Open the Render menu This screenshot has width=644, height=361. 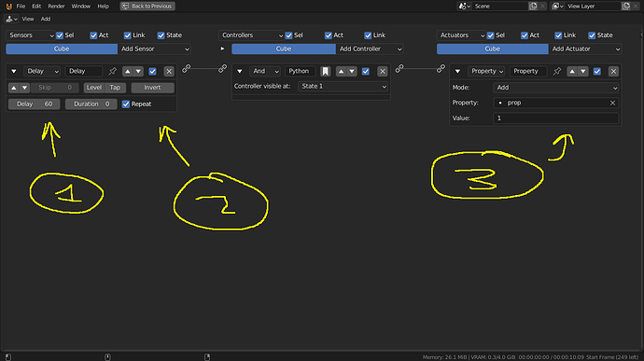click(x=56, y=7)
